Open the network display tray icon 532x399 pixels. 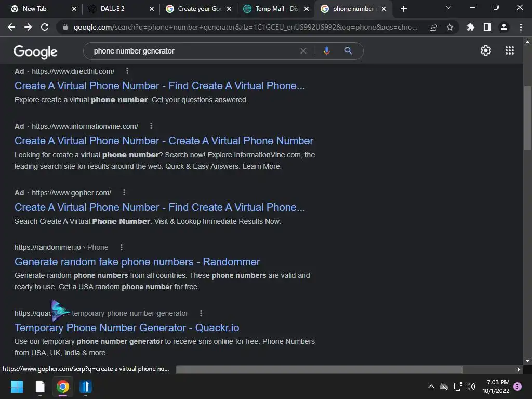[x=458, y=387]
